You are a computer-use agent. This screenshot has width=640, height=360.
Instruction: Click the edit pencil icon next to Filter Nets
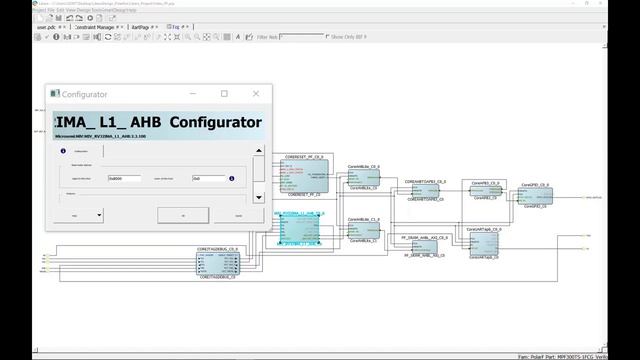click(249, 37)
